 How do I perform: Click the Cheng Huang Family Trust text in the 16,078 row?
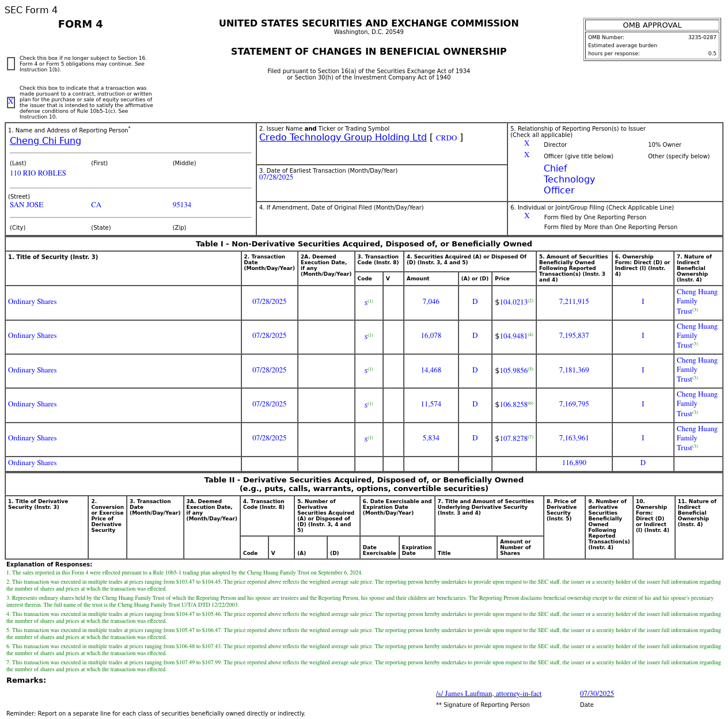[697, 336]
